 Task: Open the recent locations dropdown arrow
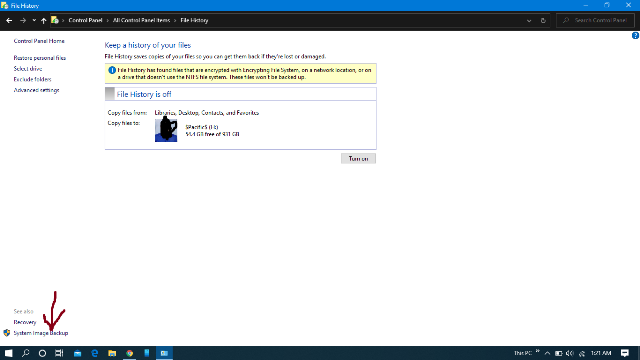pos(34,20)
